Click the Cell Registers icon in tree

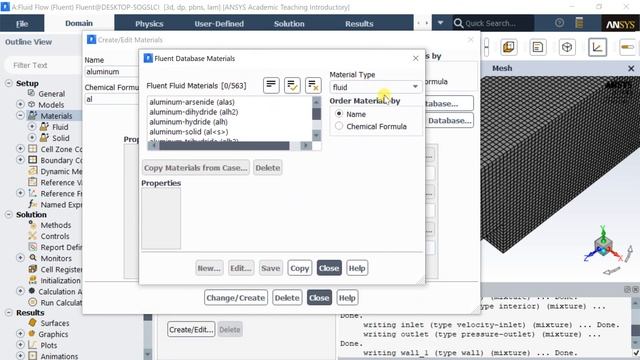[x=33, y=269]
